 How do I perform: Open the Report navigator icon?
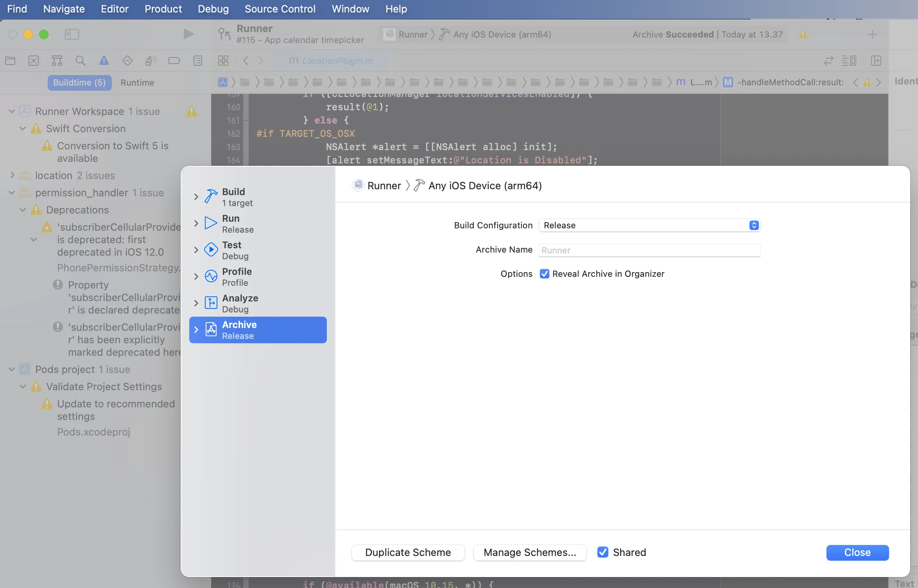pyautogui.click(x=198, y=61)
